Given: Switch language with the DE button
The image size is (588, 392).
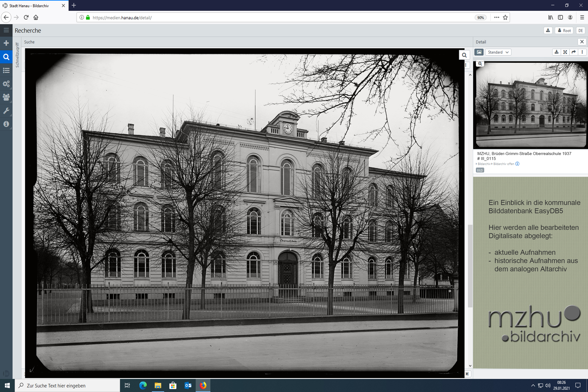Looking at the screenshot, I should [581, 31].
